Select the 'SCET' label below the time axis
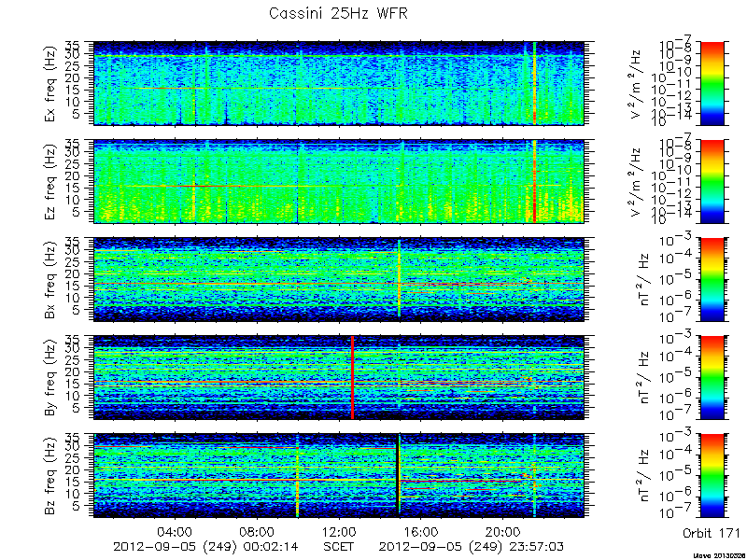747x560 pixels. coord(339,546)
